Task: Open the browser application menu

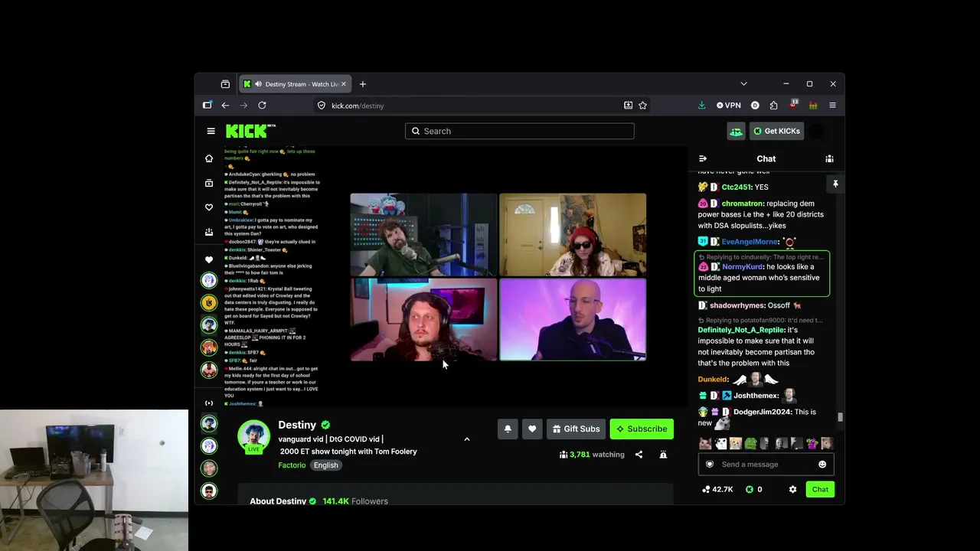Action: click(x=832, y=106)
